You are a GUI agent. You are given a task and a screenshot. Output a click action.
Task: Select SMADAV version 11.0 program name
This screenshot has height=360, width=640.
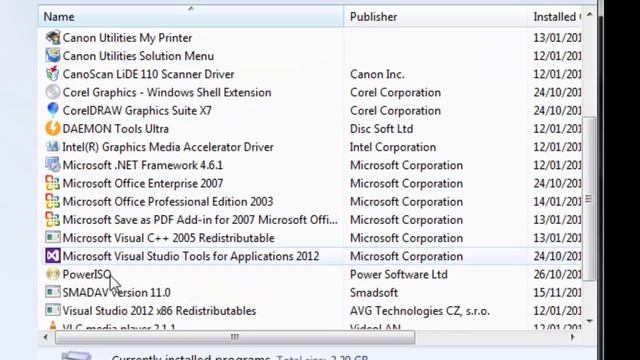pyautogui.click(x=116, y=293)
